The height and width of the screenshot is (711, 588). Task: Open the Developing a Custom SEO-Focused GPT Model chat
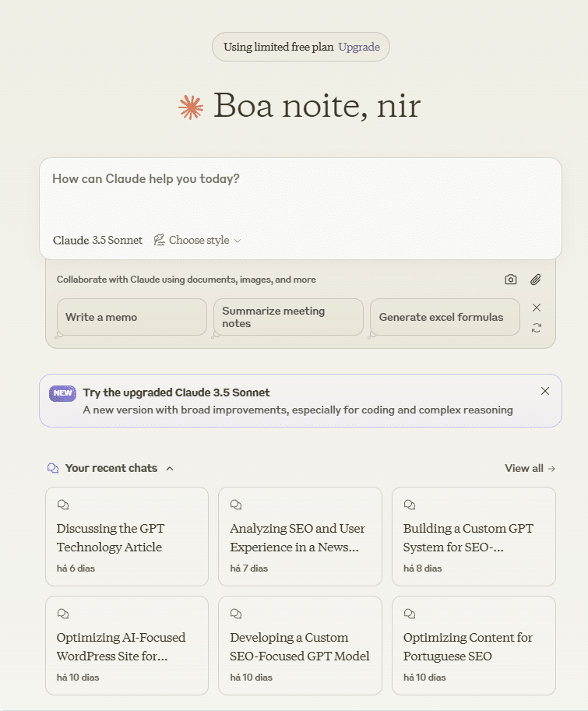pyautogui.click(x=300, y=646)
